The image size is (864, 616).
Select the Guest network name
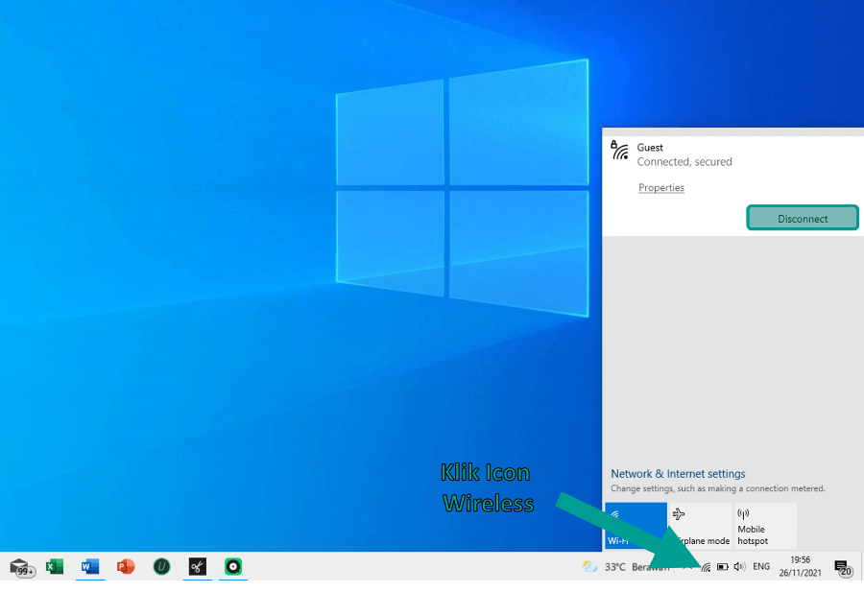pyautogui.click(x=650, y=148)
